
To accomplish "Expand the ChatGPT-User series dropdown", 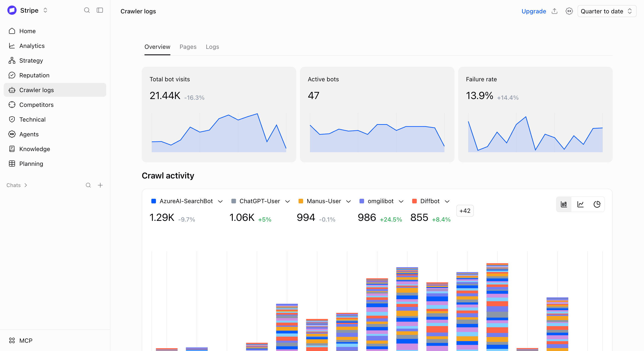I will [x=287, y=201].
